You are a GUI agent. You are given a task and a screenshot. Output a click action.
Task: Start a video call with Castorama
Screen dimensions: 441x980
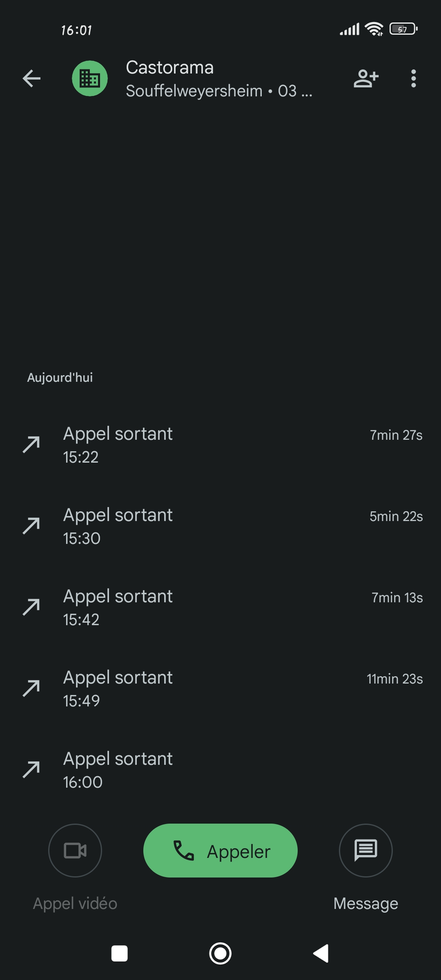click(75, 850)
